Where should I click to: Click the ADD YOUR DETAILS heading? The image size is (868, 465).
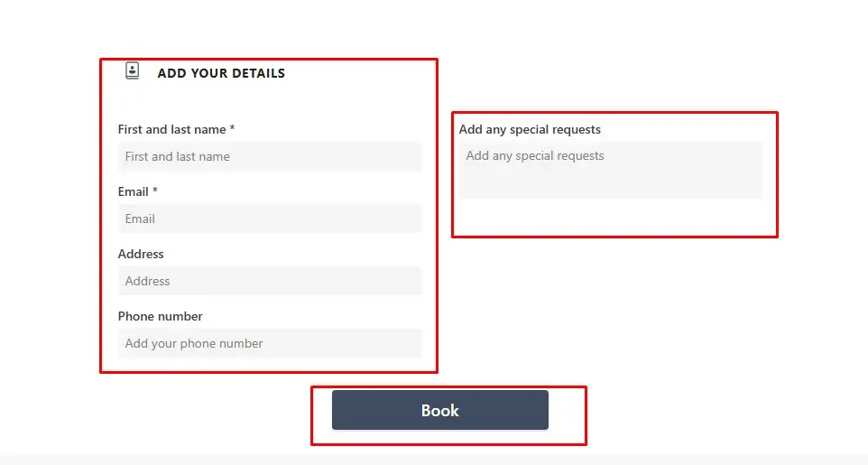pos(221,73)
